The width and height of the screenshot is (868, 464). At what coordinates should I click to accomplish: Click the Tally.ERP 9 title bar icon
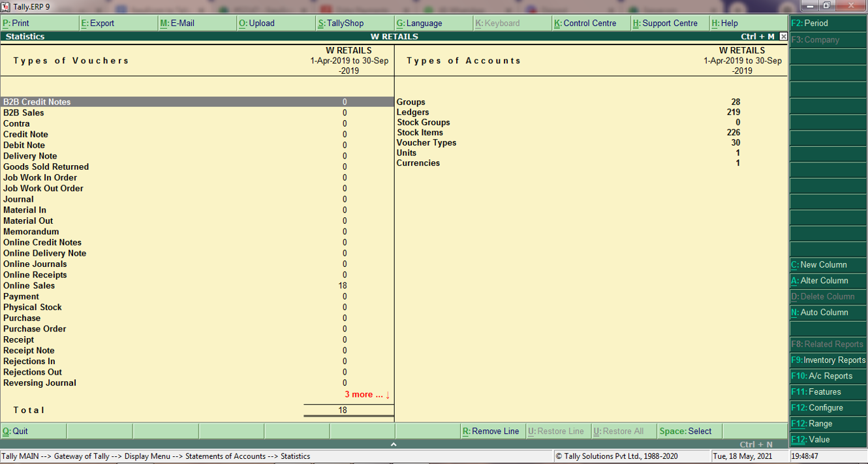point(6,7)
